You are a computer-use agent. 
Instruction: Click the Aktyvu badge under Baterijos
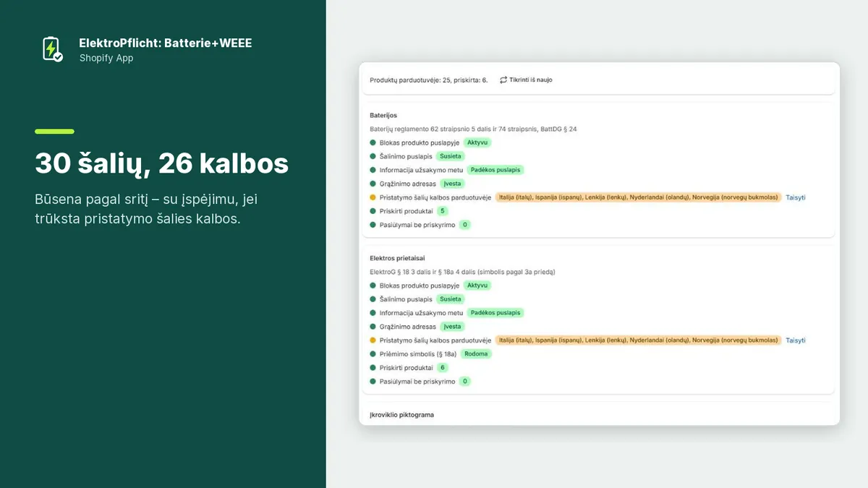[477, 142]
